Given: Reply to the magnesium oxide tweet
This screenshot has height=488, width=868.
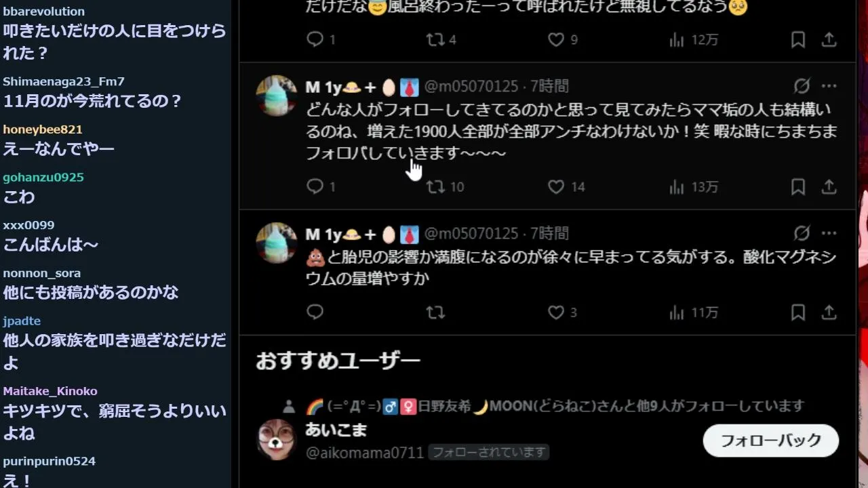Looking at the screenshot, I should click(315, 312).
